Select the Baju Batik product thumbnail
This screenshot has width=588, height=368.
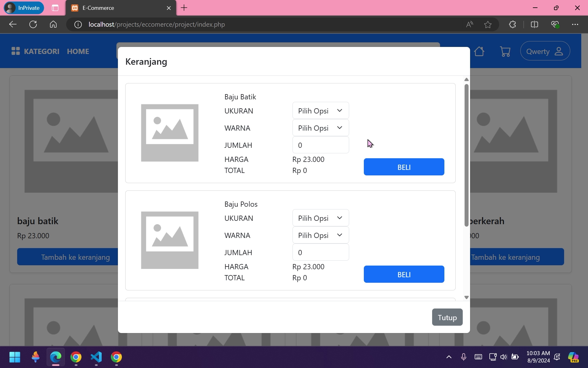(170, 133)
